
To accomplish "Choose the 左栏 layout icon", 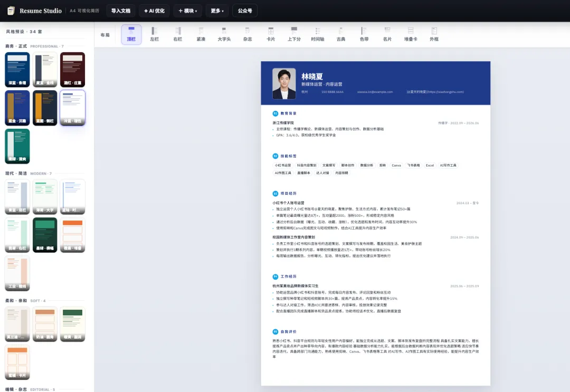I will point(155,35).
